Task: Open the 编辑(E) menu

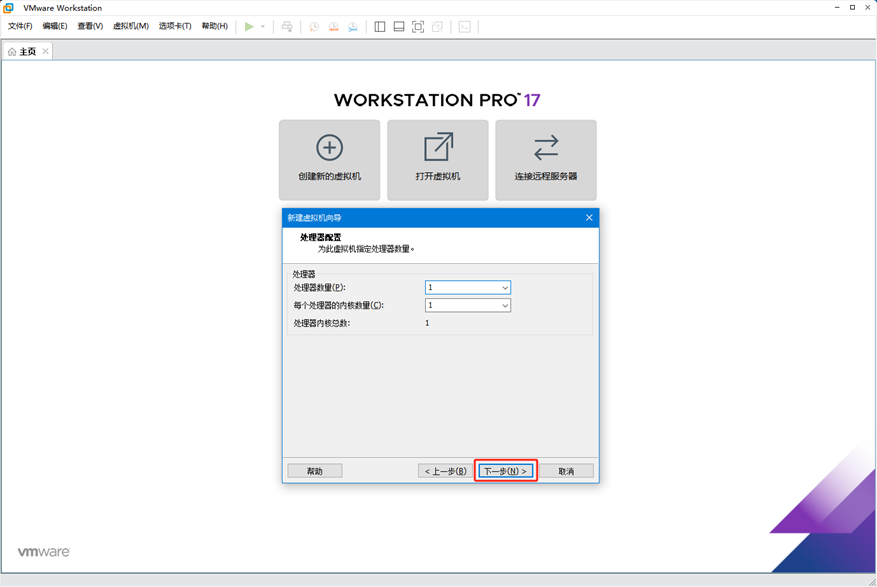Action: point(55,26)
